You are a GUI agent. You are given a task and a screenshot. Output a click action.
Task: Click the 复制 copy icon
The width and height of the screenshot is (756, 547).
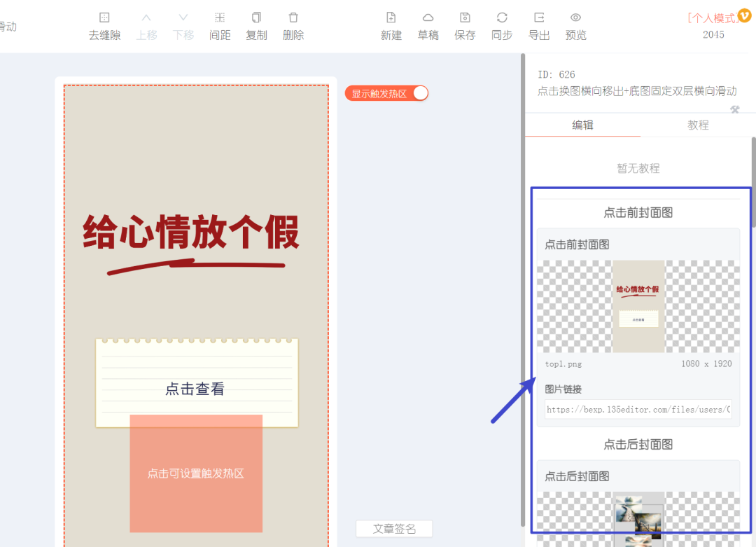256,18
